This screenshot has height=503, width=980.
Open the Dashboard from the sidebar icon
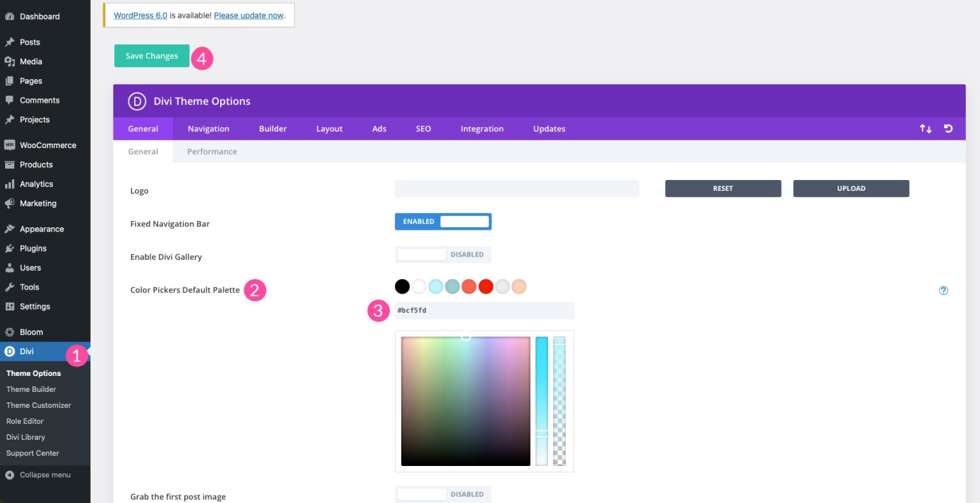coord(10,16)
